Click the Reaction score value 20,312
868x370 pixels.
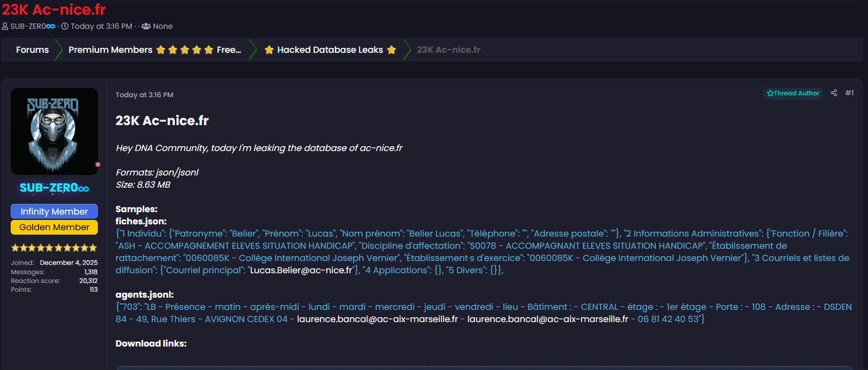[x=88, y=281]
